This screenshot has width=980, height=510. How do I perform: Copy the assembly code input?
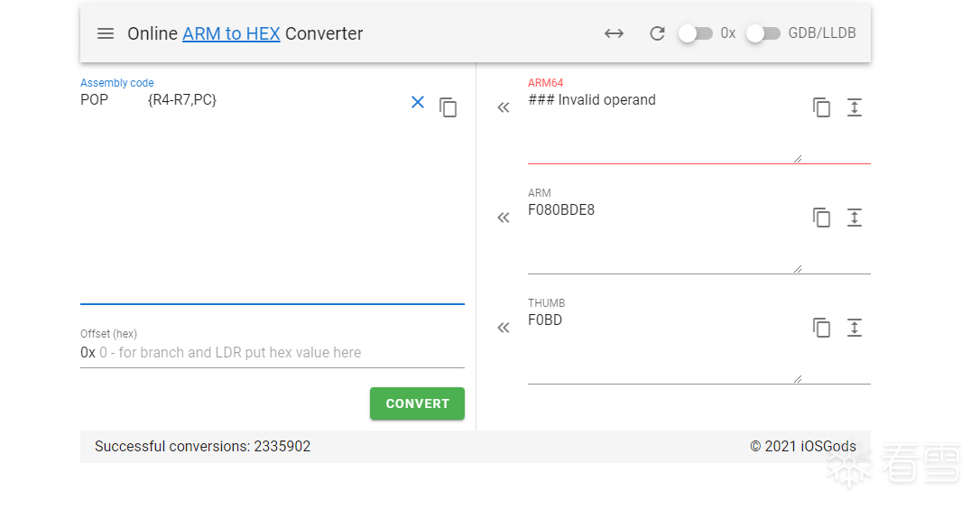448,107
